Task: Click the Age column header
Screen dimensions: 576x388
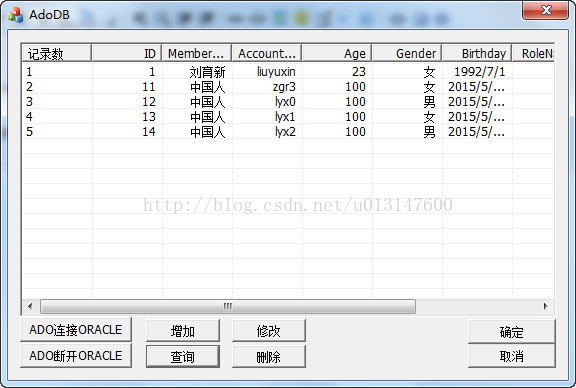Action: 337,53
